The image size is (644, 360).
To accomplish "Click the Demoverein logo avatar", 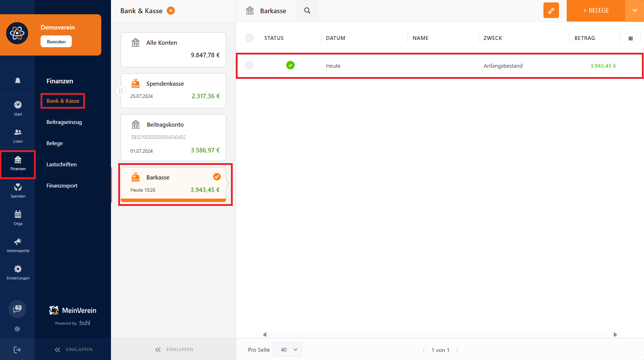I will 17,33.
